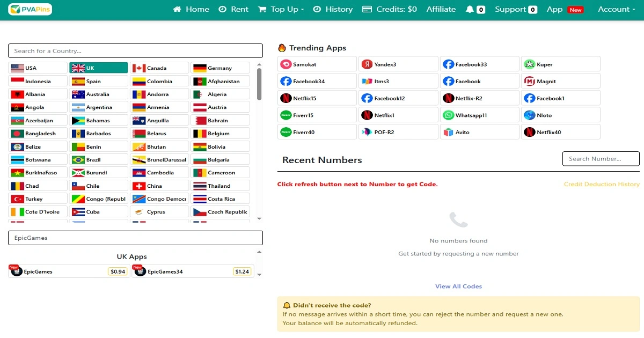The width and height of the screenshot is (644, 338).
Task: Open the Affiliate page
Action: click(x=441, y=9)
